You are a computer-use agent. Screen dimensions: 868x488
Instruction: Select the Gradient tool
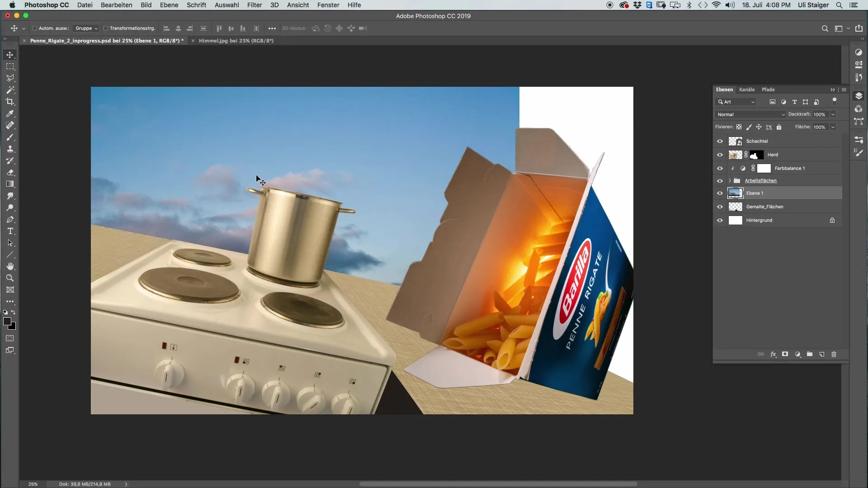pyautogui.click(x=10, y=184)
